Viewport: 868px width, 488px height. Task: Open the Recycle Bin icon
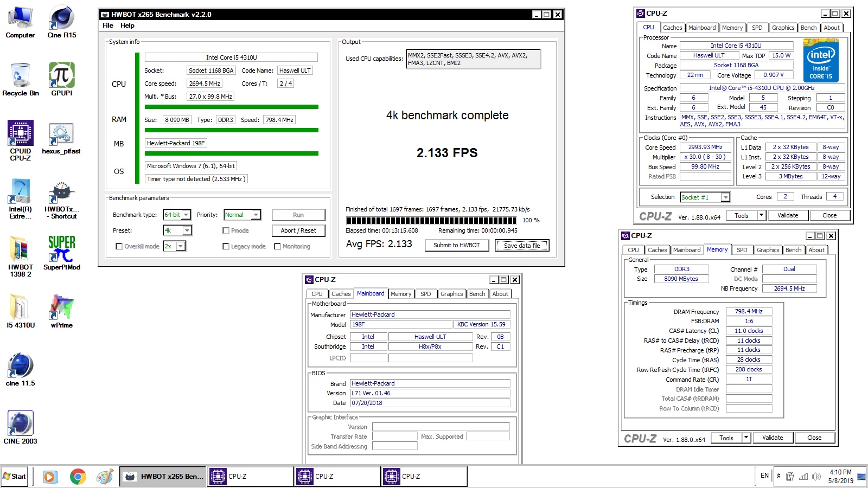(20, 80)
